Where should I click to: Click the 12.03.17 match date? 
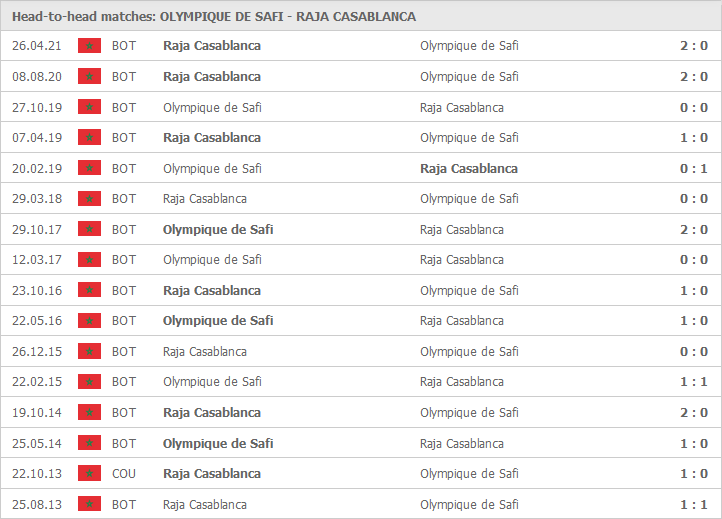click(37, 260)
